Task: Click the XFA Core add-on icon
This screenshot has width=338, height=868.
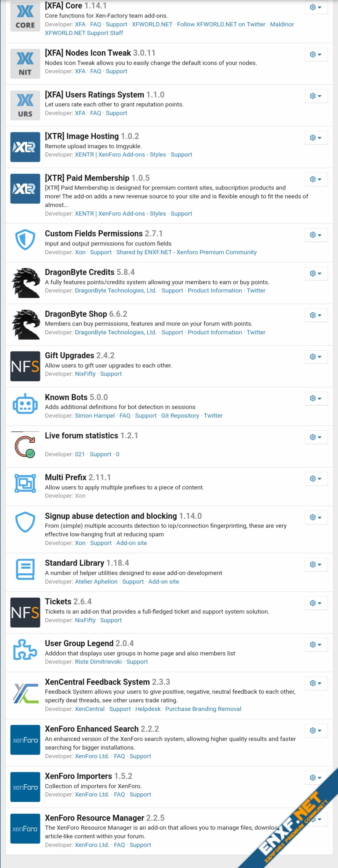Action: [25, 16]
